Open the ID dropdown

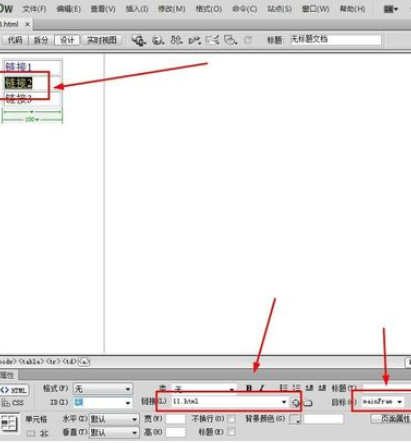tap(102, 403)
